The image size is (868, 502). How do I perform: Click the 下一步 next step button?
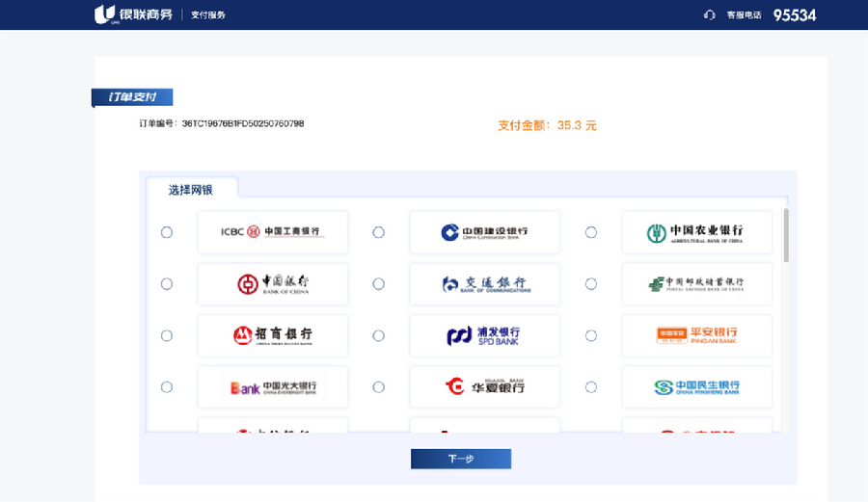click(461, 459)
